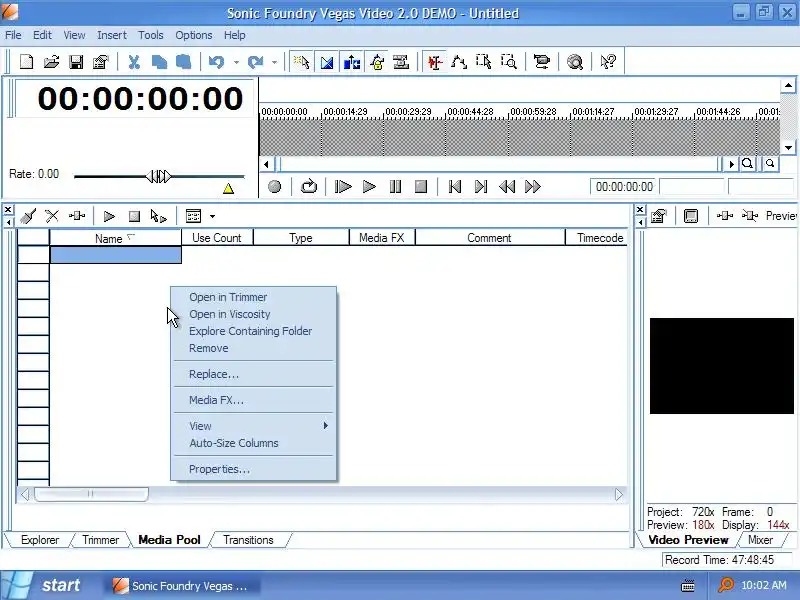Start preview in Media Pool toolbar
This screenshot has height=600, width=800.
109,216
